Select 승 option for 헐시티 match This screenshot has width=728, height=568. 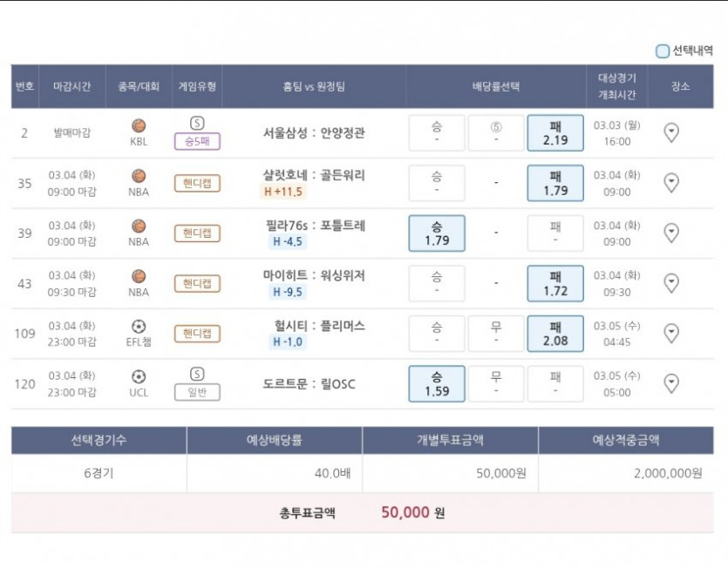[x=437, y=334]
